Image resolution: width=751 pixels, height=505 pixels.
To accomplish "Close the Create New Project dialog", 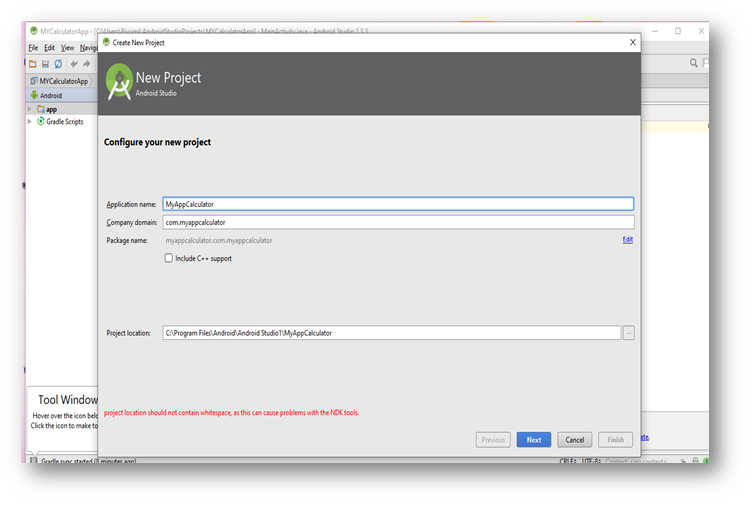I will pos(632,42).
